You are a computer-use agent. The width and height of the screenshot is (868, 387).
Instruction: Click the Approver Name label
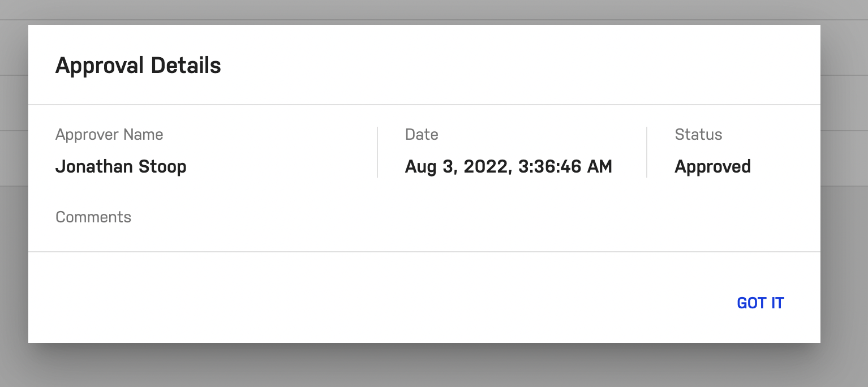pos(109,135)
